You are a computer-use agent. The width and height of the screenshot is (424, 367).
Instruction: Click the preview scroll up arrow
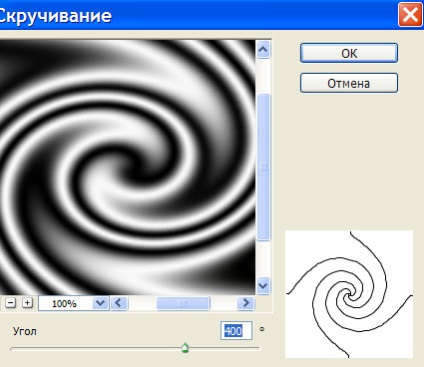click(263, 50)
